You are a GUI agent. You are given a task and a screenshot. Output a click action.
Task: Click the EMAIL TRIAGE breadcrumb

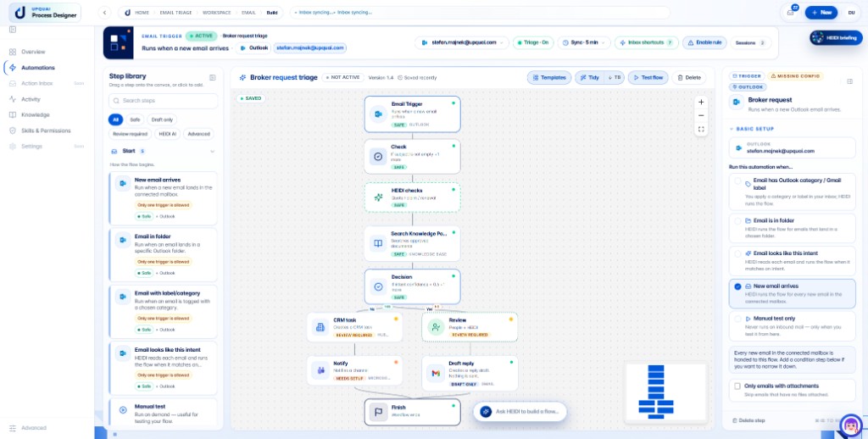(x=175, y=12)
